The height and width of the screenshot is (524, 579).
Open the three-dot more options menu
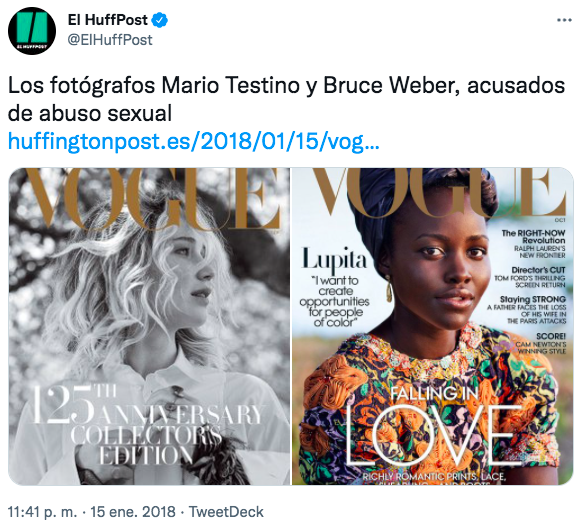[564, 20]
